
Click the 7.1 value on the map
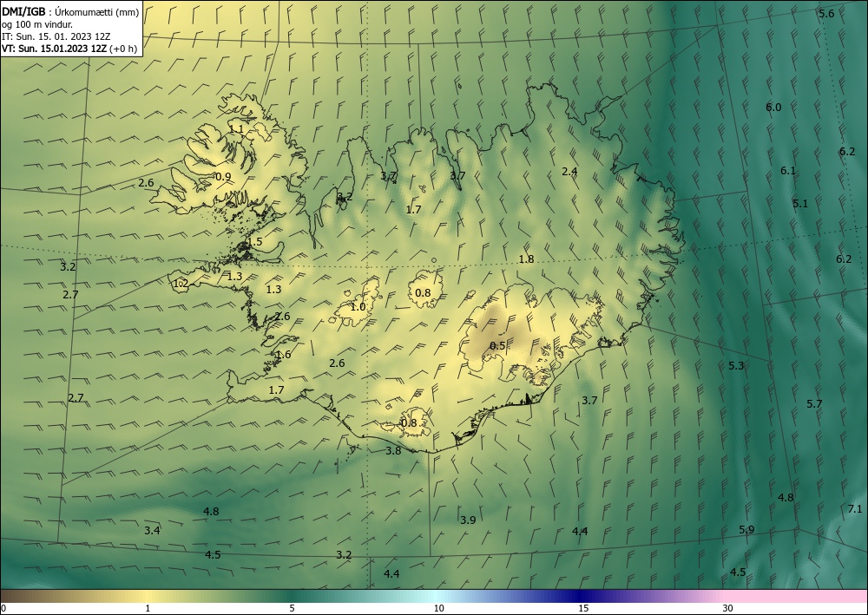[855, 509]
